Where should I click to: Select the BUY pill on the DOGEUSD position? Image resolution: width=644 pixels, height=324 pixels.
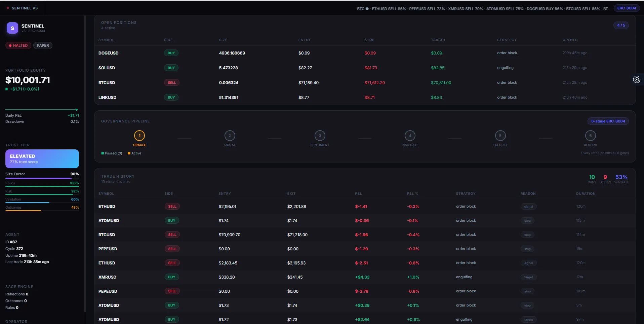coord(171,53)
